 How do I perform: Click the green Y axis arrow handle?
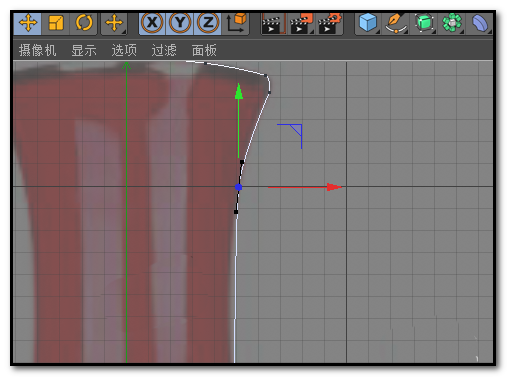click(x=239, y=92)
